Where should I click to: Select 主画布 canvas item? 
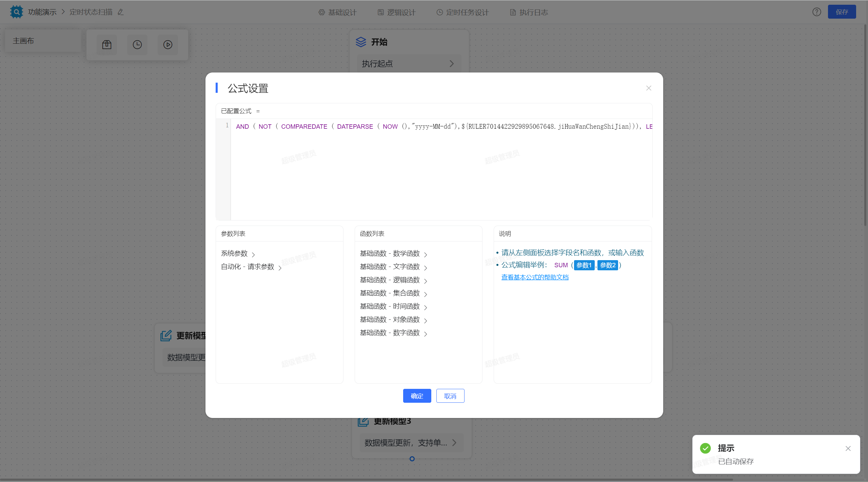[43, 41]
